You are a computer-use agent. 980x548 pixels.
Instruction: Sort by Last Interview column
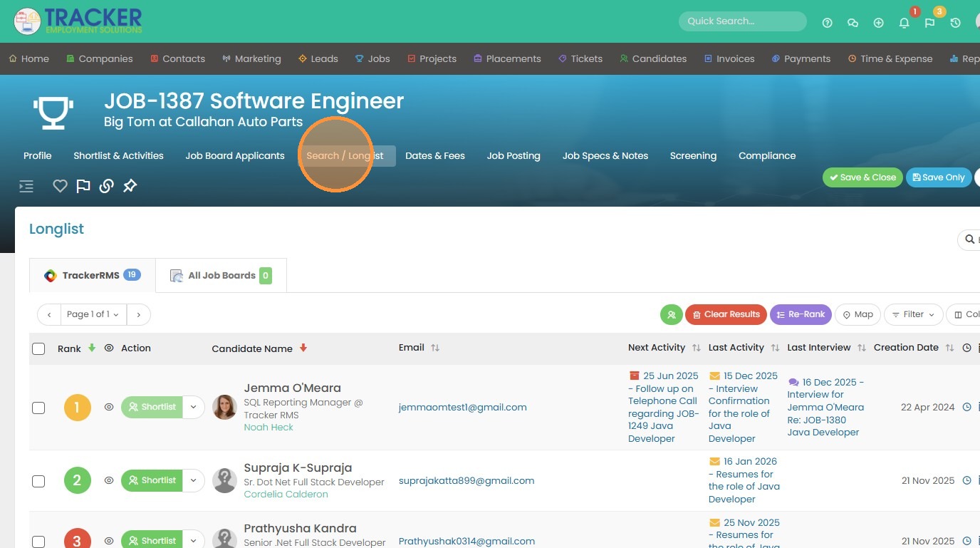[862, 348]
